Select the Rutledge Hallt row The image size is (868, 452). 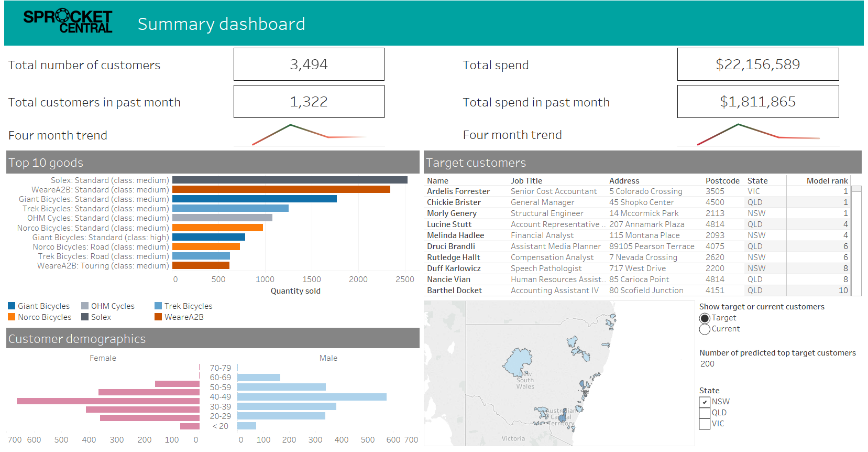pos(637,257)
